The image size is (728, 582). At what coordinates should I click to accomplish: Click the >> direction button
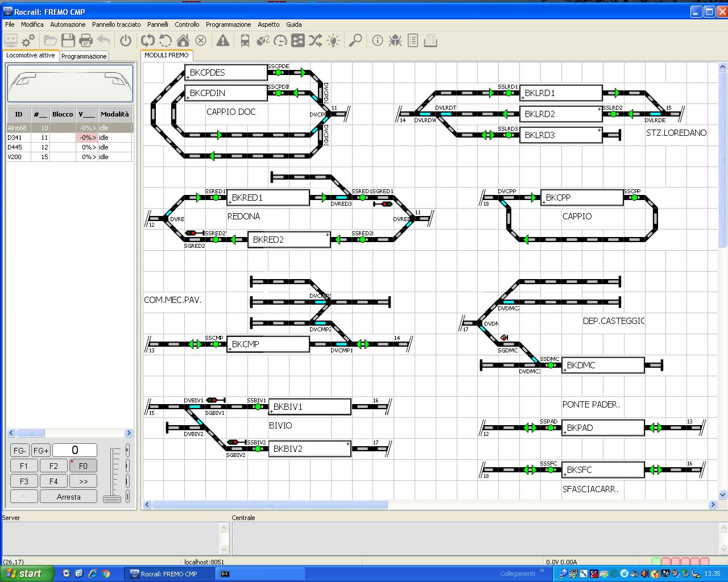83,481
